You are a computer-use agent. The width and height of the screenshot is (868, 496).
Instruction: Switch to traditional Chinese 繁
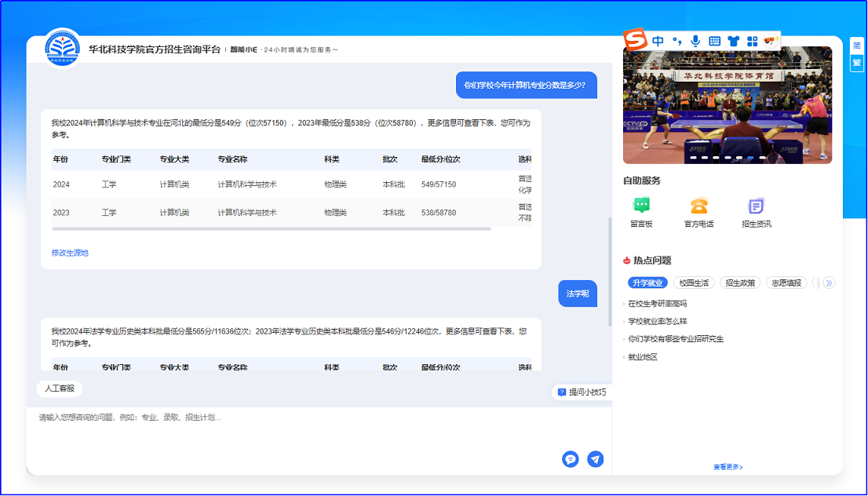857,63
